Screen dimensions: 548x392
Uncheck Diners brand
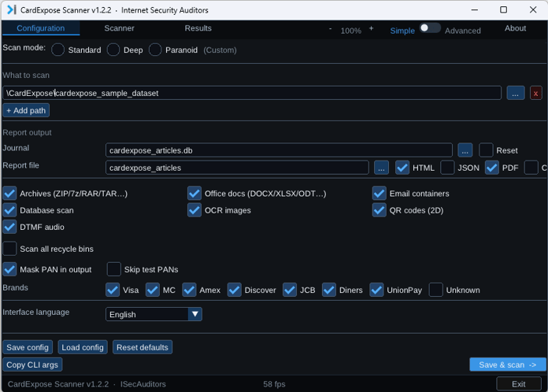click(329, 290)
